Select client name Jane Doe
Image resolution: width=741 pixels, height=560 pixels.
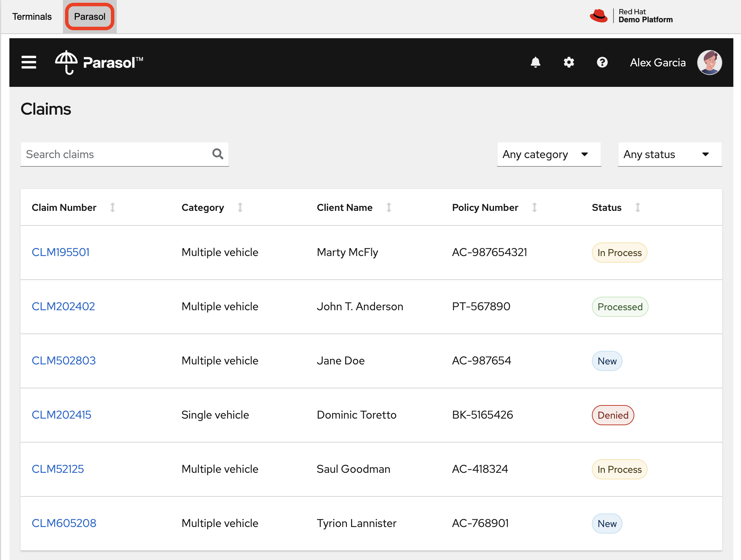coord(341,361)
